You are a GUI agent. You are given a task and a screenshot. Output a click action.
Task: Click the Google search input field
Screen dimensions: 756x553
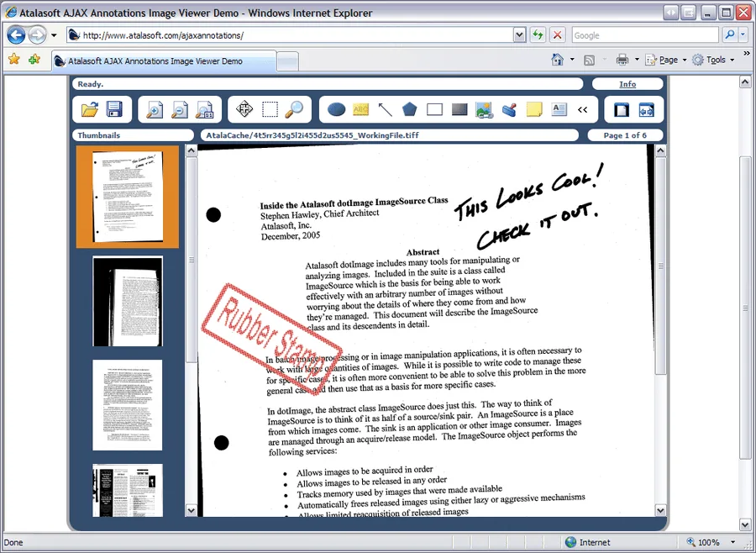[x=647, y=35]
